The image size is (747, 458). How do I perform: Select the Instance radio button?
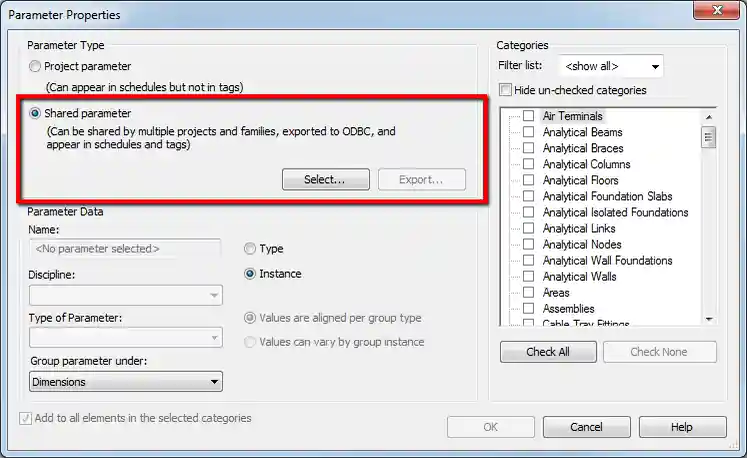click(x=250, y=274)
